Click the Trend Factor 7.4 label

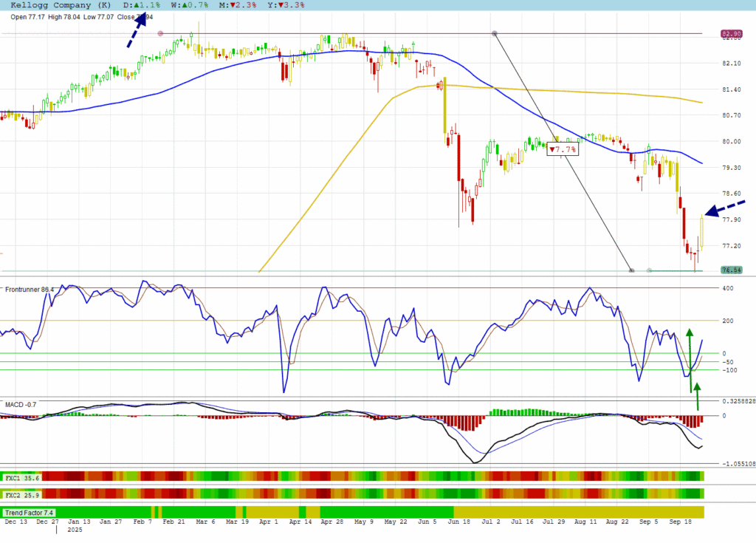(29, 512)
